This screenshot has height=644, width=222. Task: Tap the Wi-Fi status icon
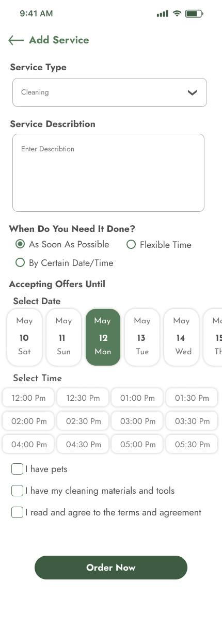177,13
